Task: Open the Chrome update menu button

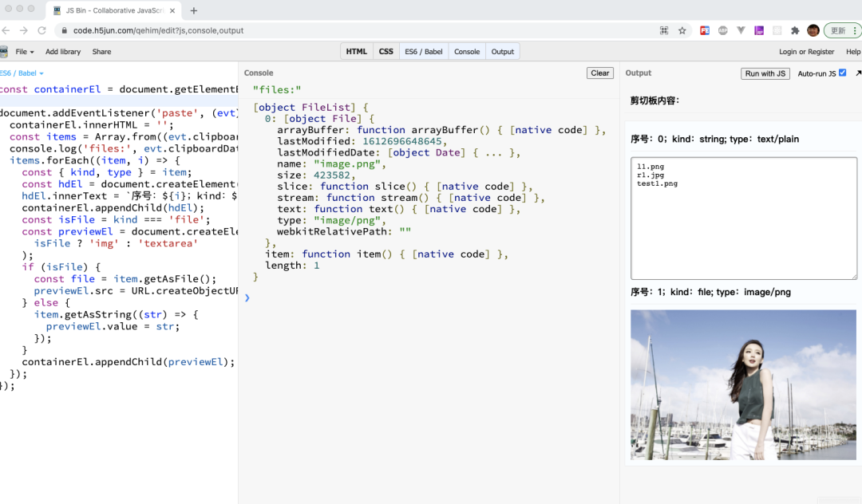Action: coord(842,30)
